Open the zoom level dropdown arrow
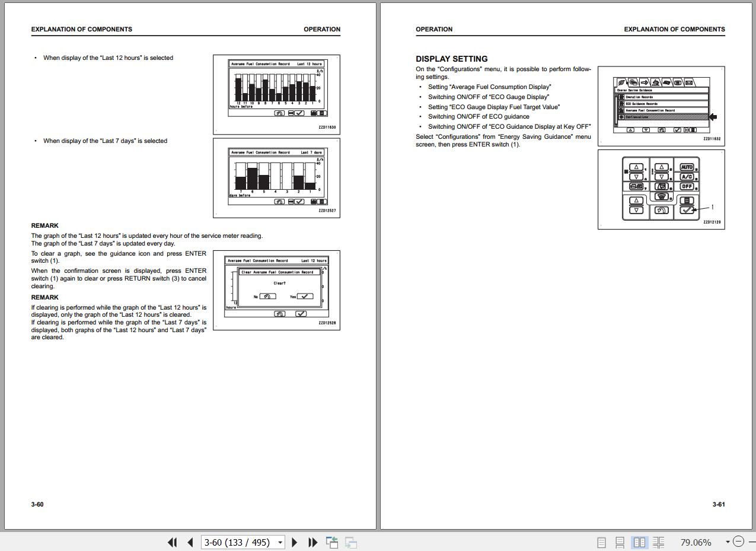This screenshot has height=551, width=756. [728, 542]
